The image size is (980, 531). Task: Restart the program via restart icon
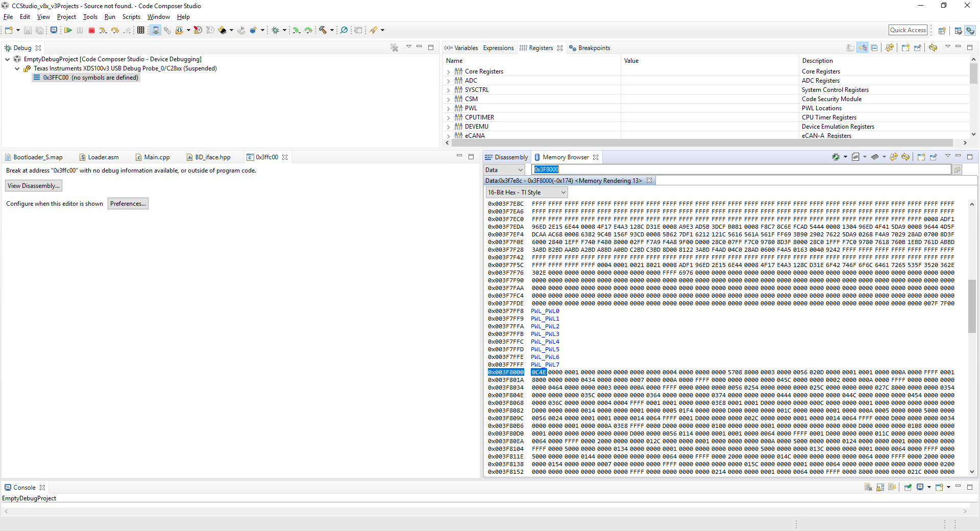click(241, 30)
